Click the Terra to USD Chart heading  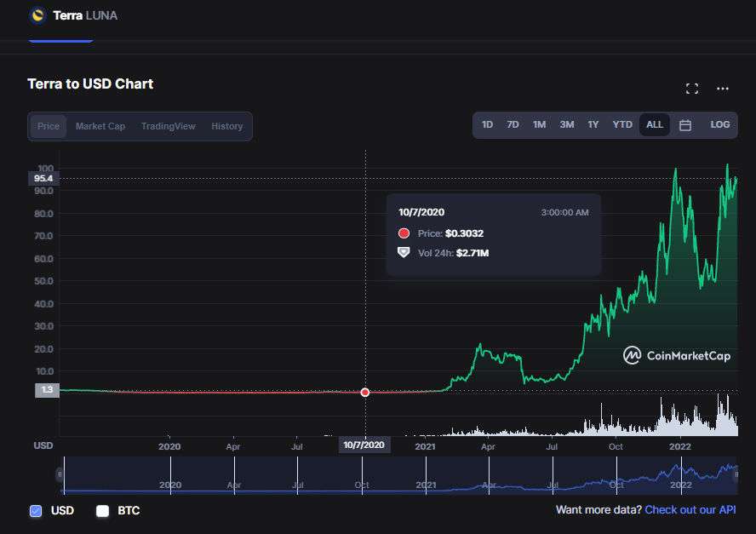click(90, 84)
